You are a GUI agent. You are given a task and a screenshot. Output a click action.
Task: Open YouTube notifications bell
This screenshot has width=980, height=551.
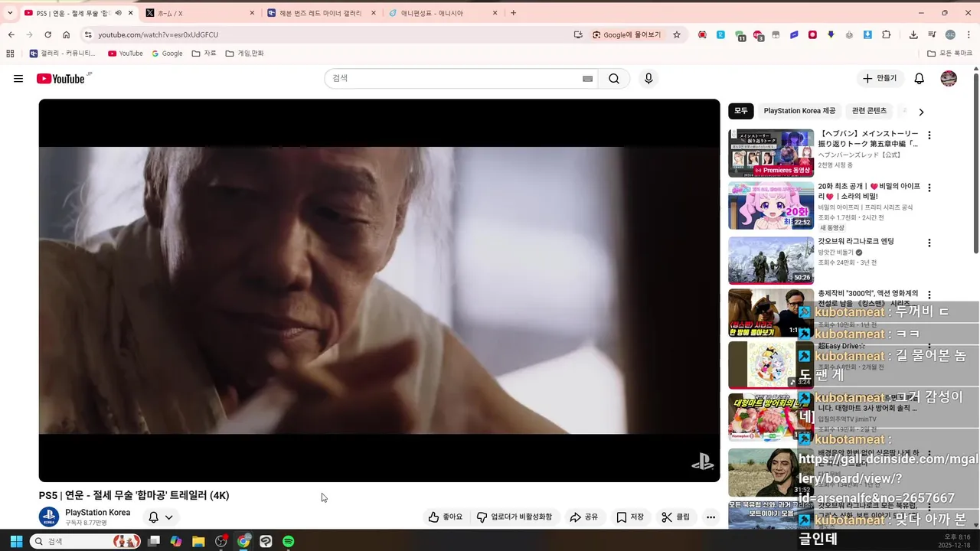coord(920,79)
